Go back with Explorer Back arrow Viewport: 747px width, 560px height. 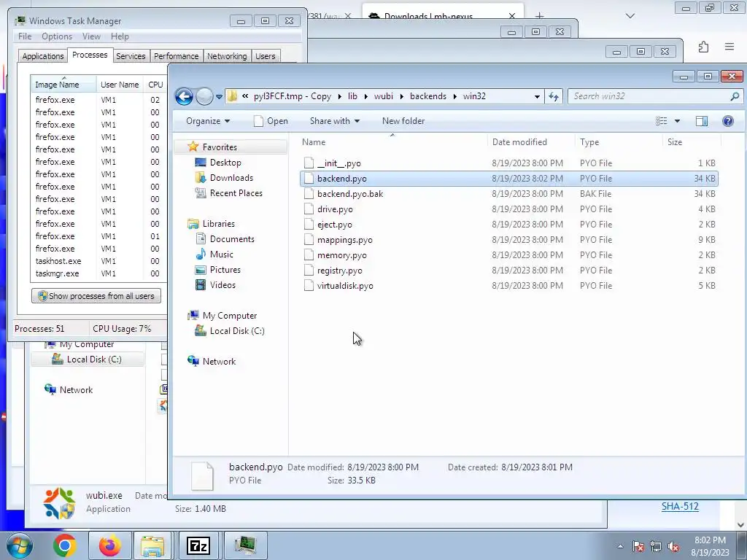tap(184, 97)
